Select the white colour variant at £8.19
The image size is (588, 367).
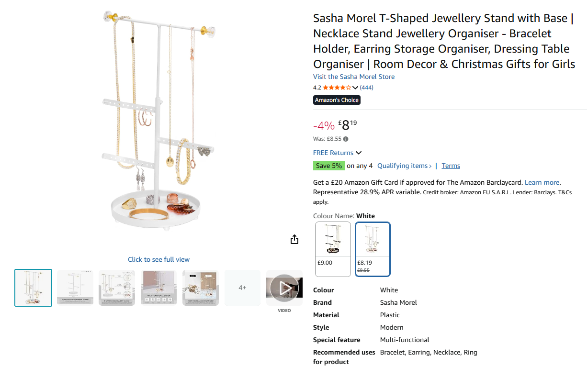point(373,249)
